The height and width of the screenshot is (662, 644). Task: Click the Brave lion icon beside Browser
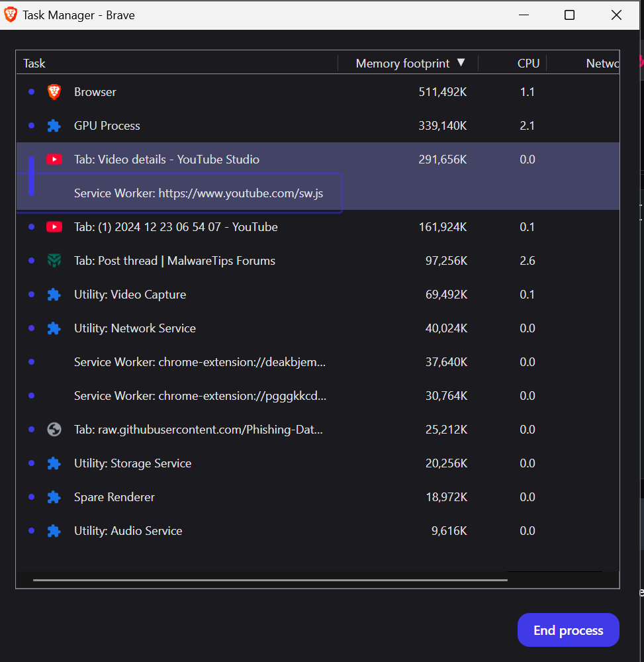pyautogui.click(x=54, y=92)
